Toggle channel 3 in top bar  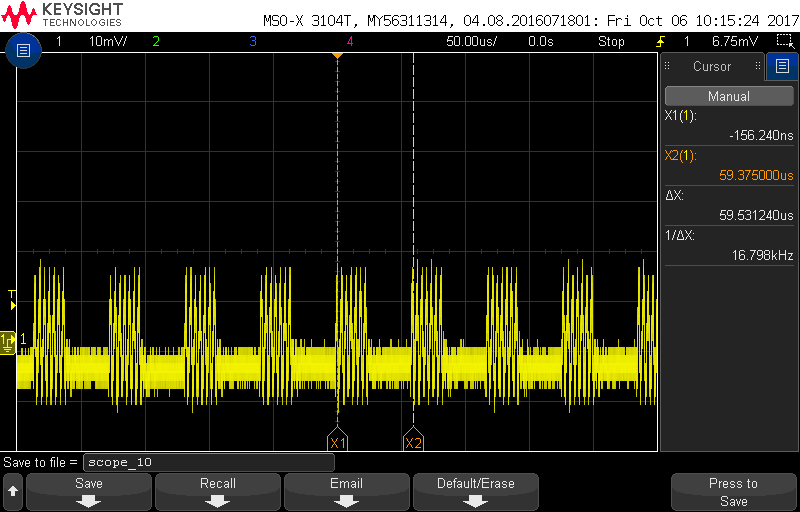click(x=253, y=42)
